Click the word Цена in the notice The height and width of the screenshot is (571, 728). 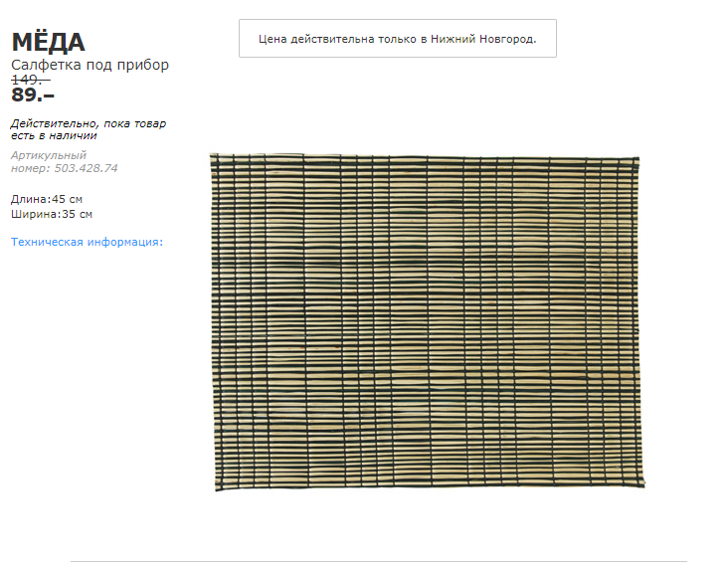coord(273,39)
